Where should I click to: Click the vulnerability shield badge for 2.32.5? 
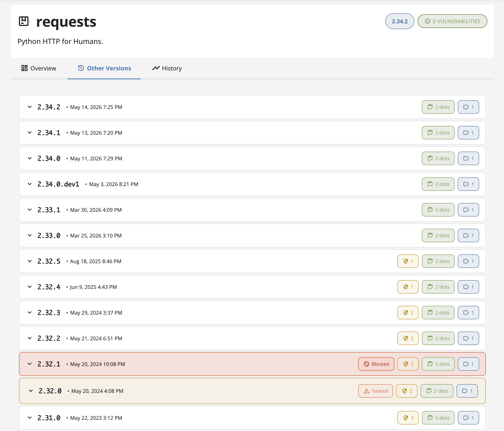pos(408,261)
